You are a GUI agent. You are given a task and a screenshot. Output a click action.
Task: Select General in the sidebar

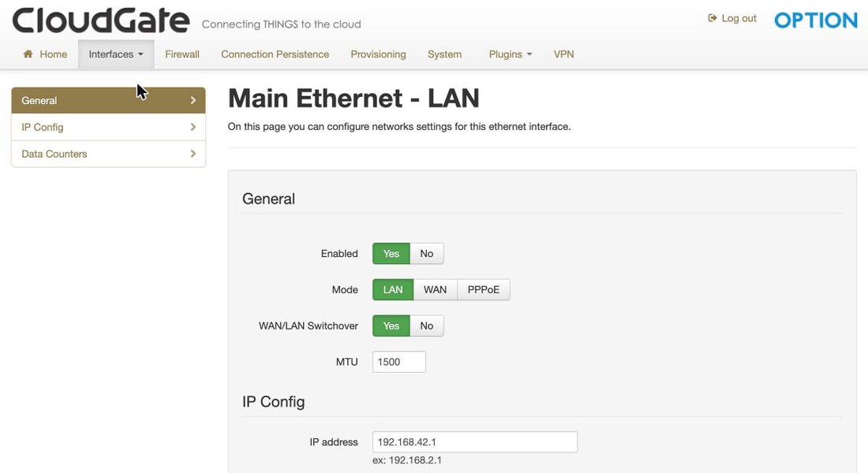[x=109, y=100]
